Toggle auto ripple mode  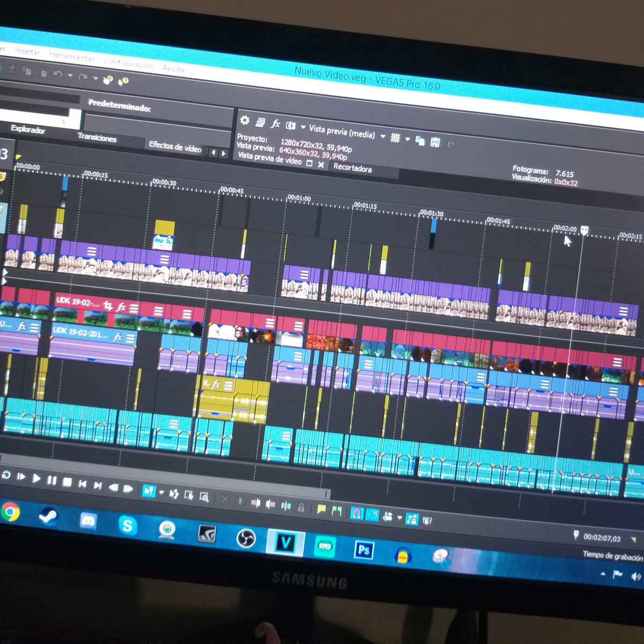coord(387,517)
